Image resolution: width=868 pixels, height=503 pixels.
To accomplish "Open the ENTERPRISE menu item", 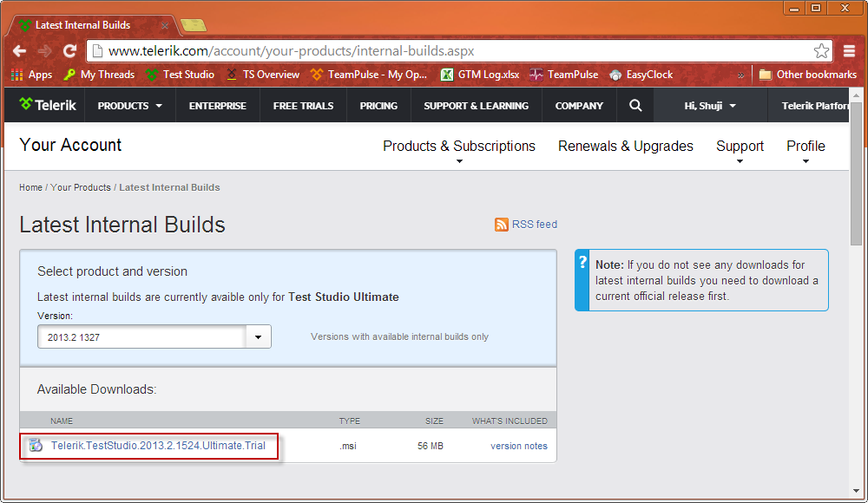I will tap(218, 106).
